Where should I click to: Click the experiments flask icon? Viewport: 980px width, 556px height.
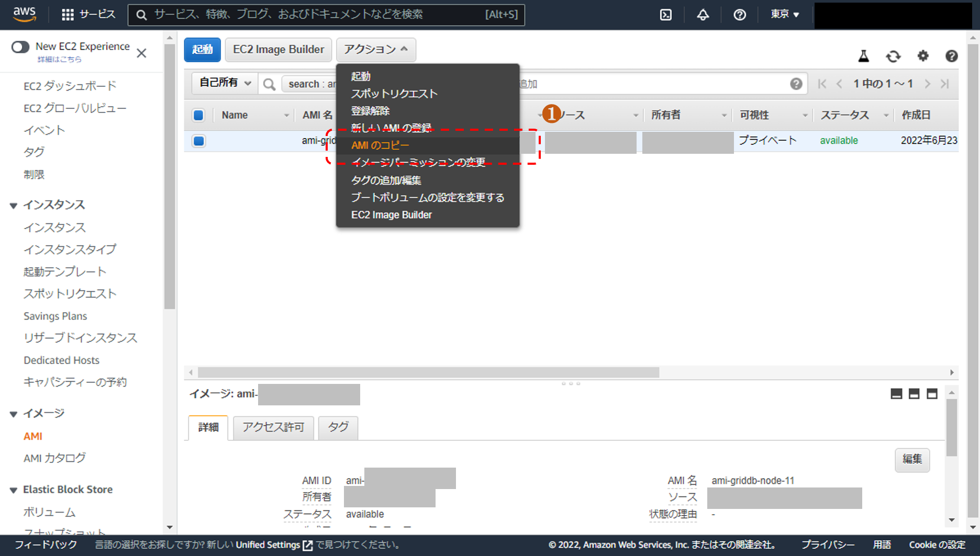point(864,56)
